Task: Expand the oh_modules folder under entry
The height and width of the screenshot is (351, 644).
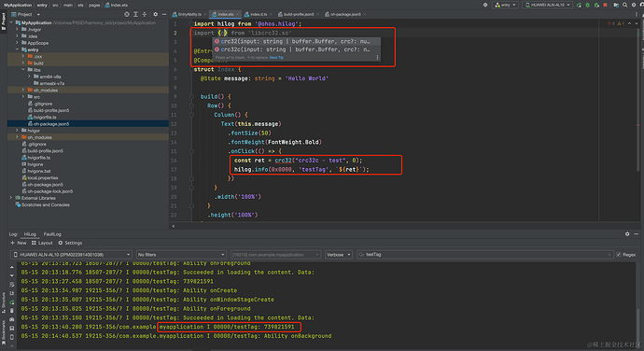Action: [x=23, y=90]
